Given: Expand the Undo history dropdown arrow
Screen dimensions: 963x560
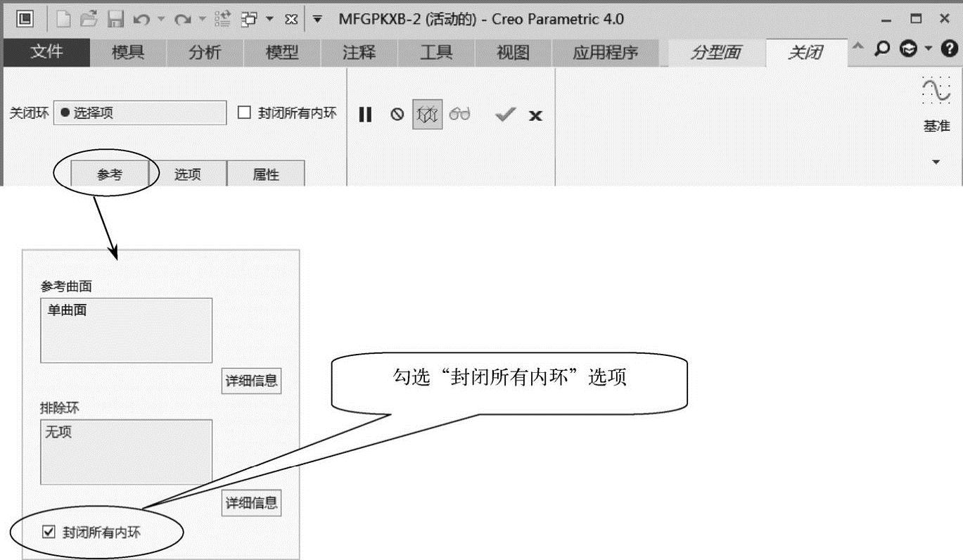Looking at the screenshot, I should click(x=160, y=20).
